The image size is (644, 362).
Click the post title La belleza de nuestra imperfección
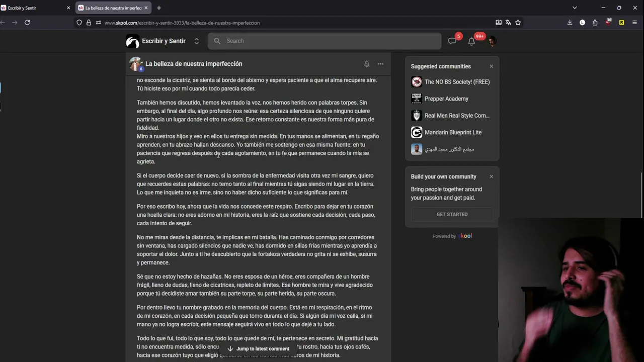(194, 64)
